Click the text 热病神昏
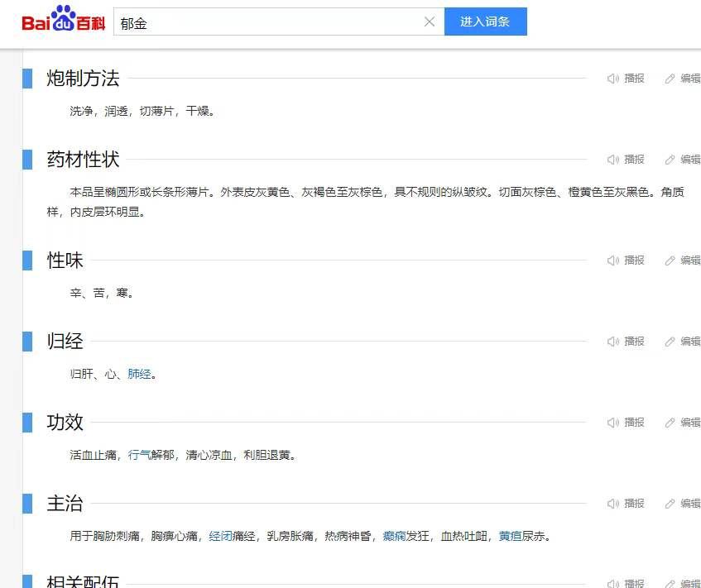 (x=348, y=536)
